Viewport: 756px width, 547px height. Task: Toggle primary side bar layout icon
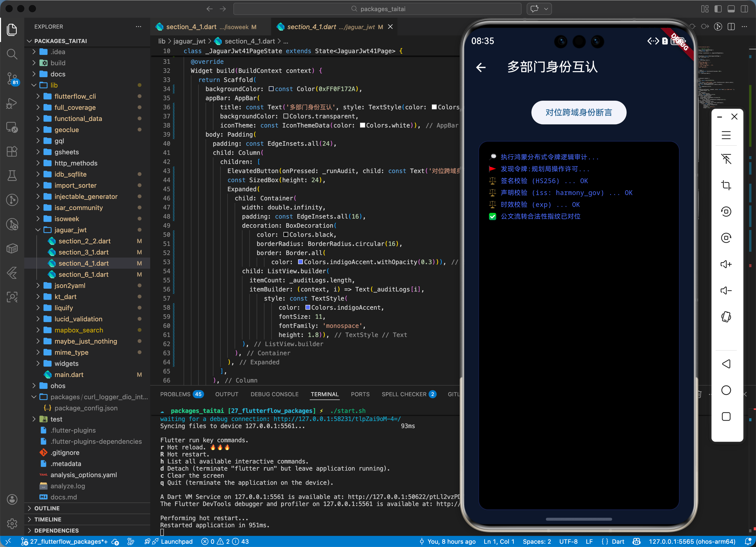(718, 9)
